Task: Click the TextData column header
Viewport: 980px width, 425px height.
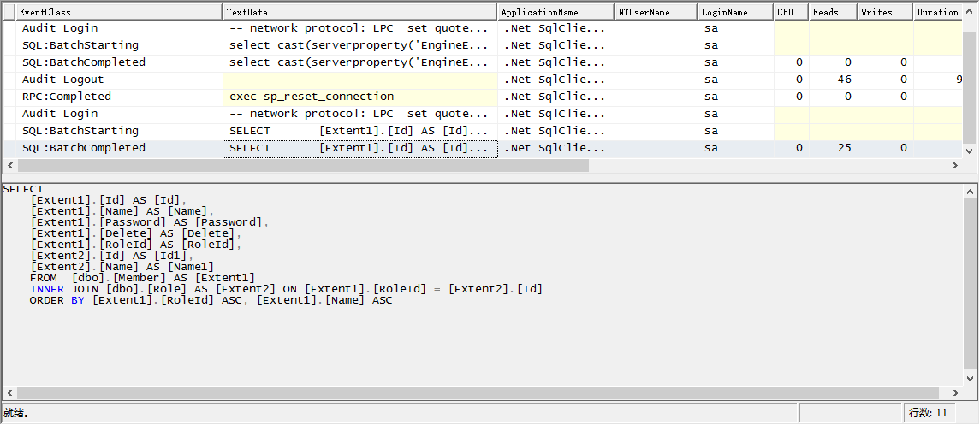Action: pyautogui.click(x=359, y=12)
